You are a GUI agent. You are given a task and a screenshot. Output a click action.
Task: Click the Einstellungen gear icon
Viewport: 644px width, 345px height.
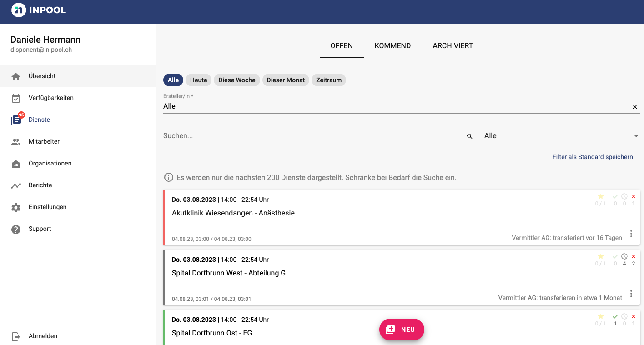pyautogui.click(x=16, y=207)
